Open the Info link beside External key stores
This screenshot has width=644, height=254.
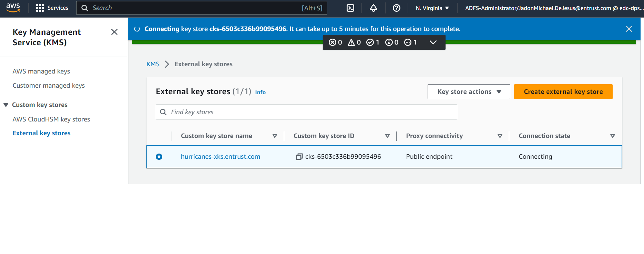[260, 92]
